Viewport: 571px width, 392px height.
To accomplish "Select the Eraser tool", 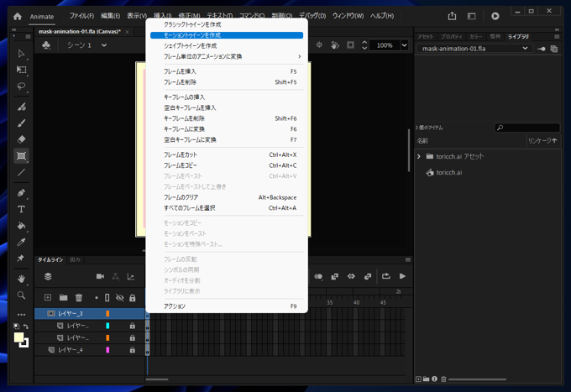I will point(22,139).
